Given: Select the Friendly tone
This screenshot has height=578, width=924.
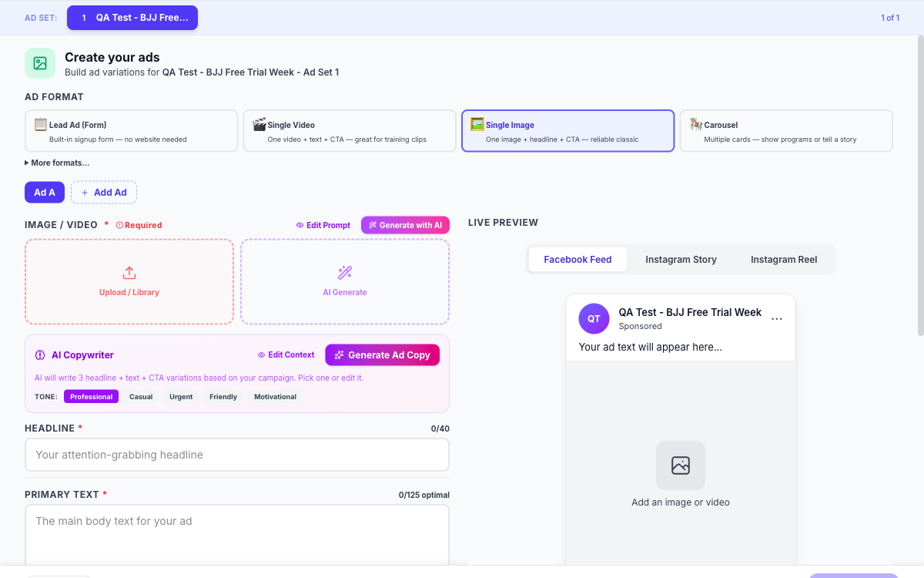Looking at the screenshot, I should click(x=223, y=397).
